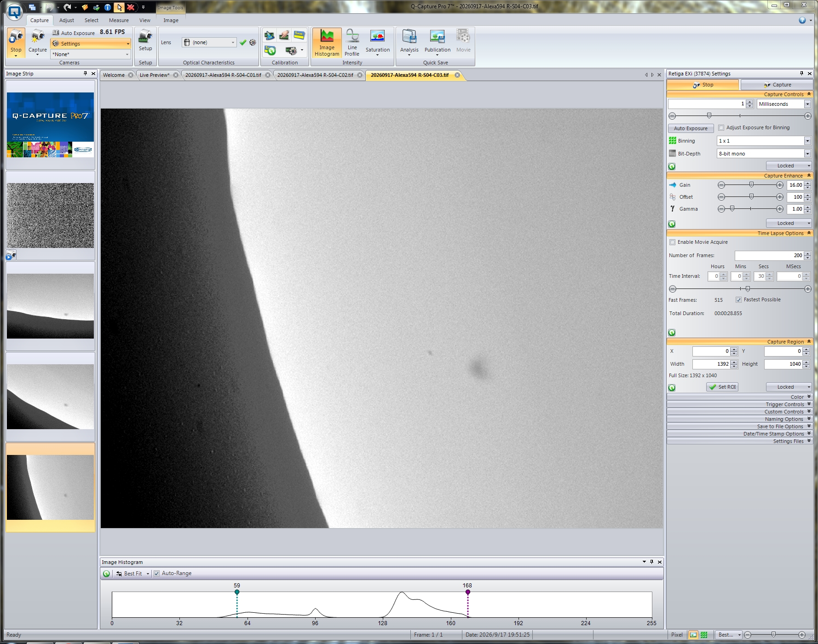Click the Gamma slider handle
Screen dimensions: 818x644
point(732,209)
